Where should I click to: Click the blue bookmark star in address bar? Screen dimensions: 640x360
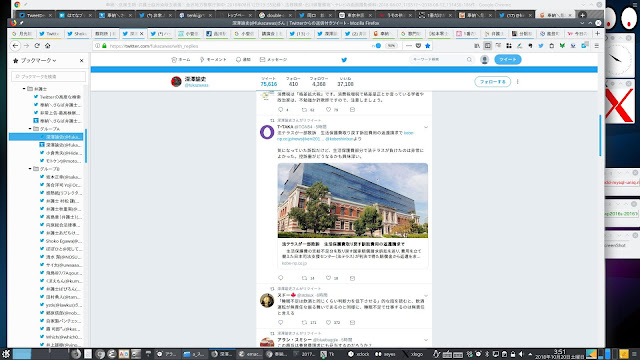427,46
